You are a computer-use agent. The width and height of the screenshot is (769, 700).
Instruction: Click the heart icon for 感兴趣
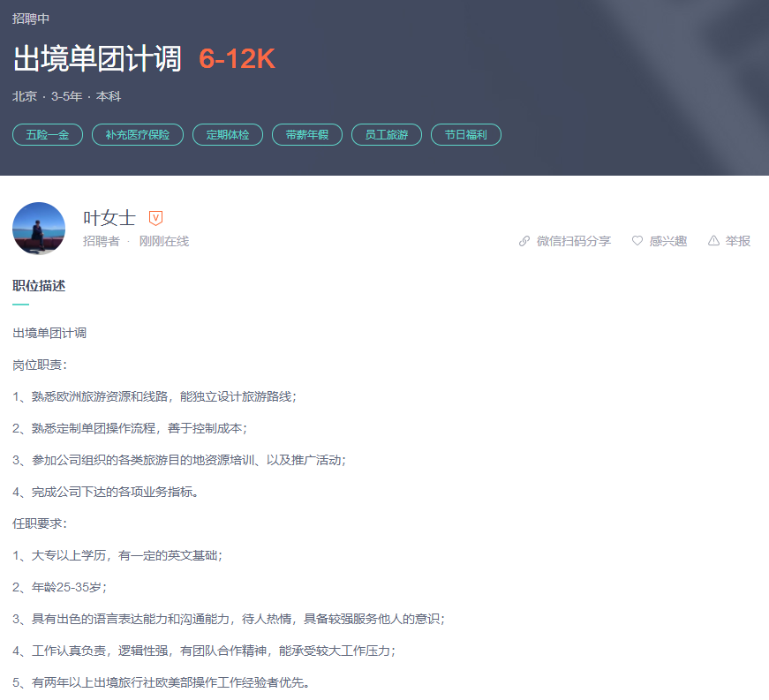pyautogui.click(x=637, y=241)
